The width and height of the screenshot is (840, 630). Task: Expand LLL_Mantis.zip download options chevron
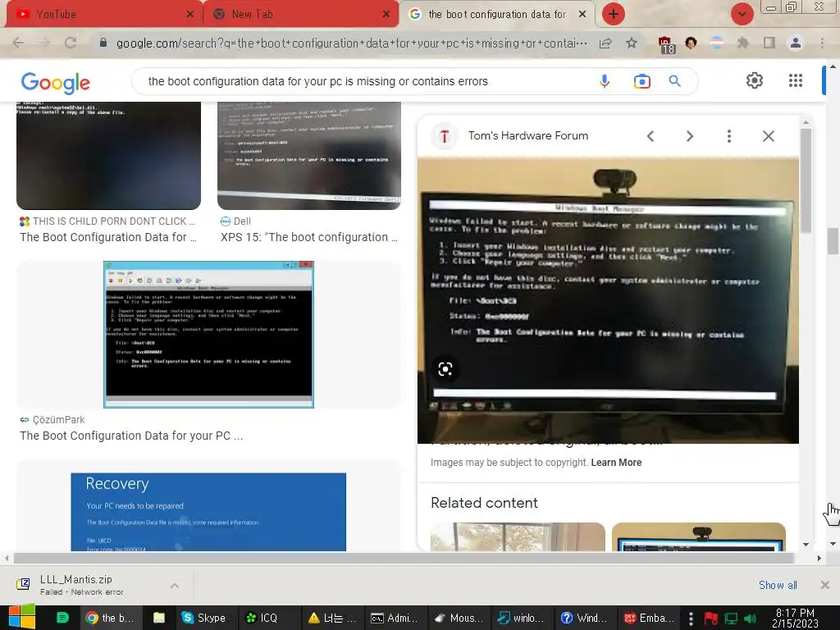[175, 586]
